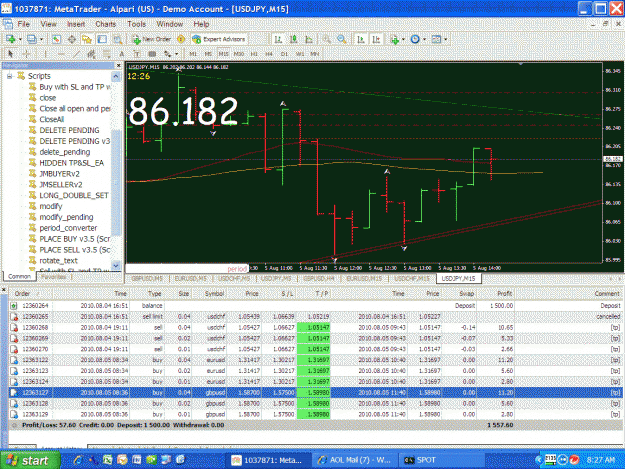This screenshot has width=625, height=469.
Task: Close the Navigator panel
Action: coord(118,65)
